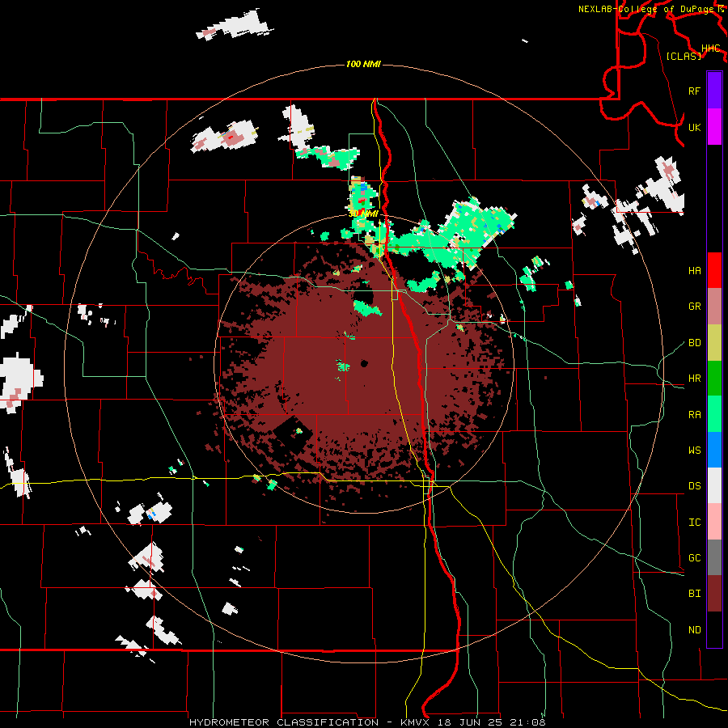This screenshot has width=728, height=728.
Task: Click the UK legend label
Action: click(694, 127)
